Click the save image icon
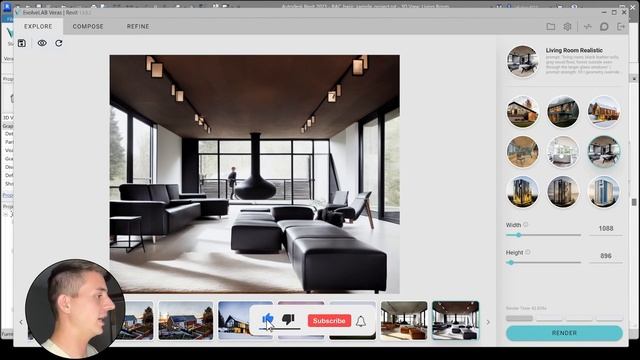This screenshot has height=360, width=640. [22, 43]
